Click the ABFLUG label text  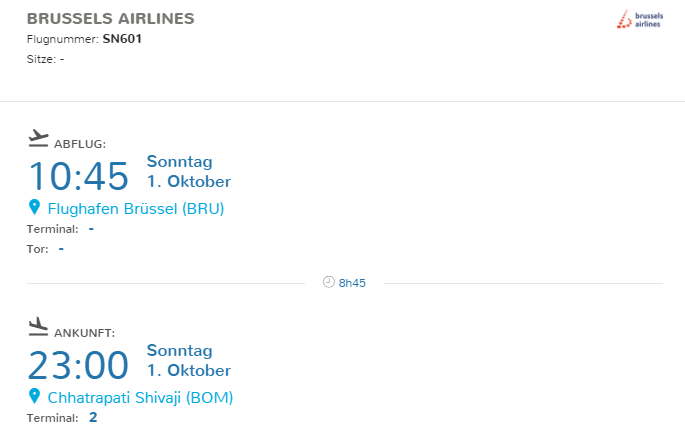pos(80,144)
